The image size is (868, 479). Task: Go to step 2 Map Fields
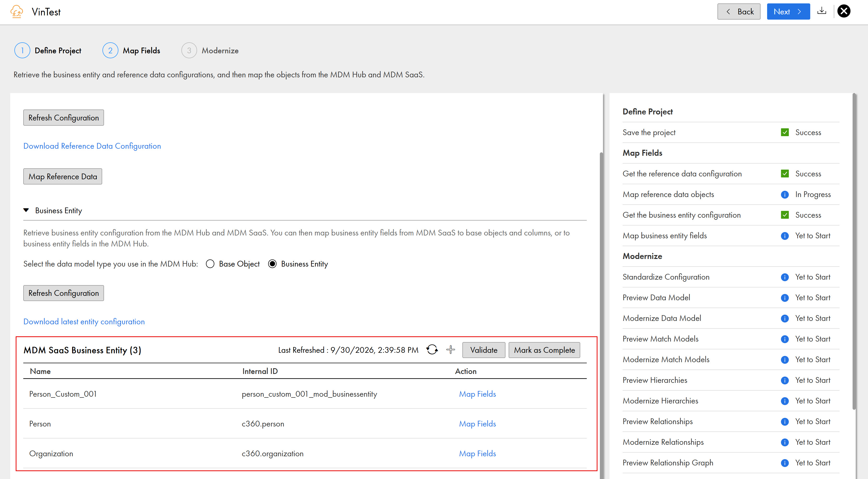pos(131,50)
